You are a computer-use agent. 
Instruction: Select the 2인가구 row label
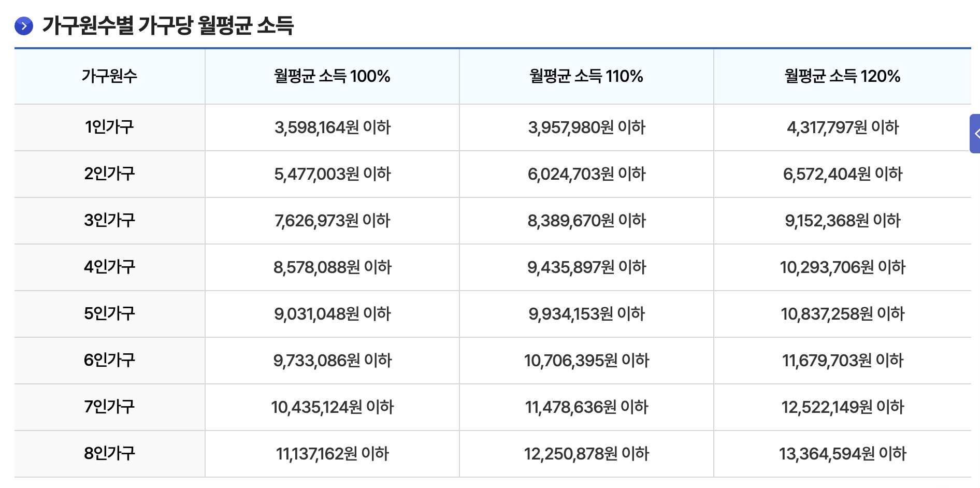[110, 174]
